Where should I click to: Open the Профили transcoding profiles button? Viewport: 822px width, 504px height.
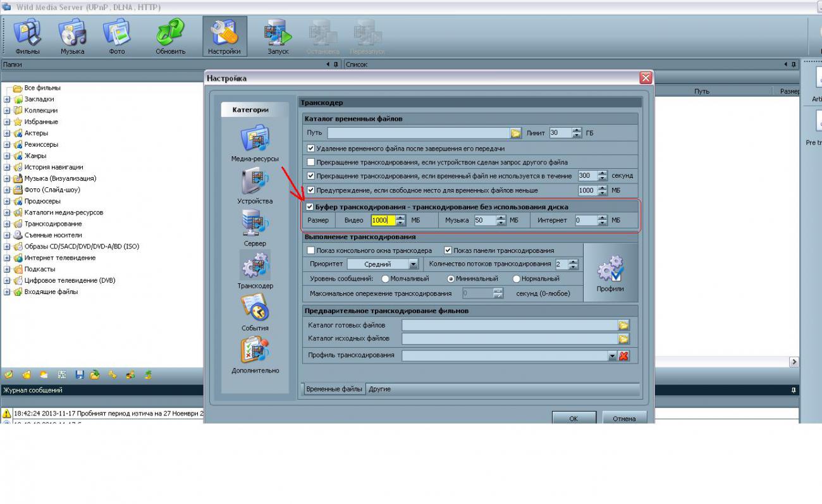coord(610,273)
